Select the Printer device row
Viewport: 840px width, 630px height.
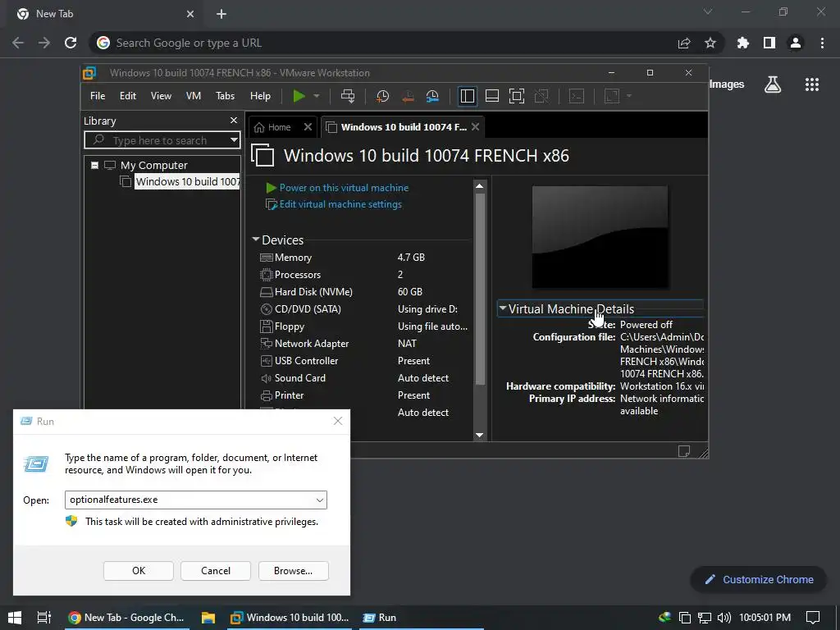364,395
